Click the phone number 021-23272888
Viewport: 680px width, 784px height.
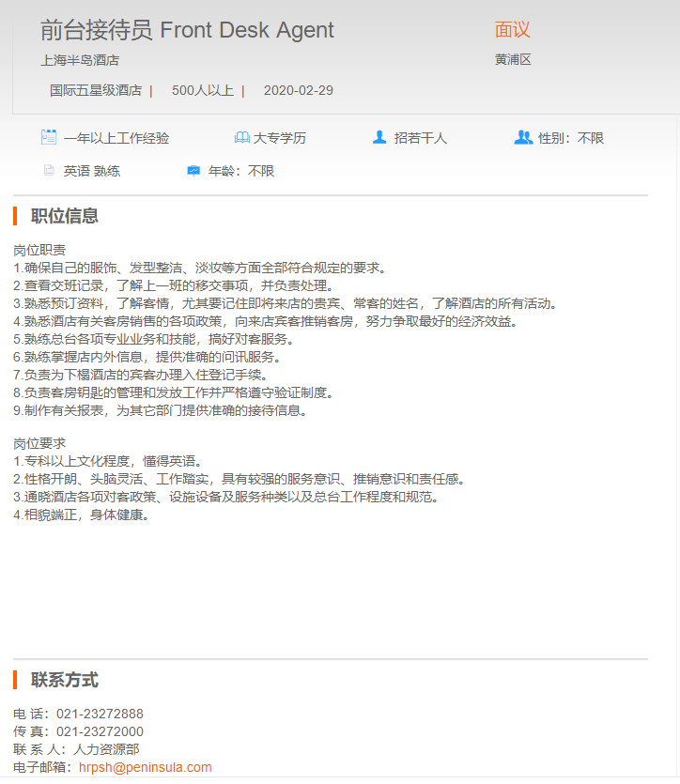point(100,714)
